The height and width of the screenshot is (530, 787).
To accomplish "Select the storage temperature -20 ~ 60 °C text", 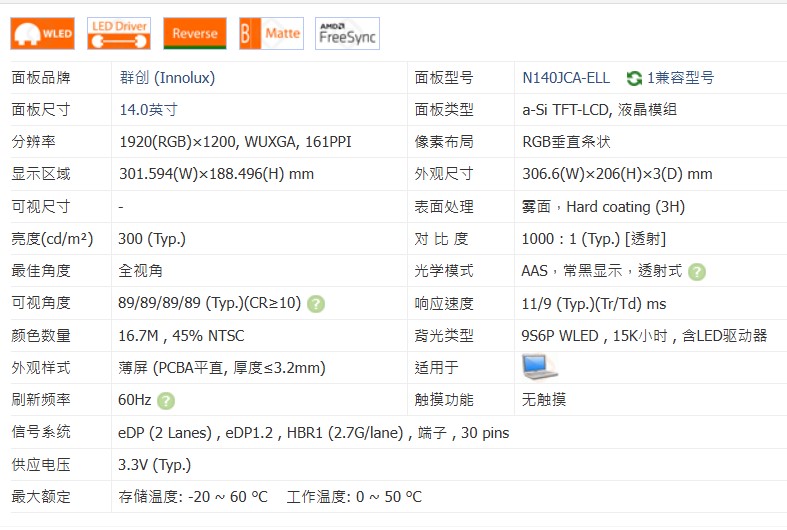I will 193,497.
